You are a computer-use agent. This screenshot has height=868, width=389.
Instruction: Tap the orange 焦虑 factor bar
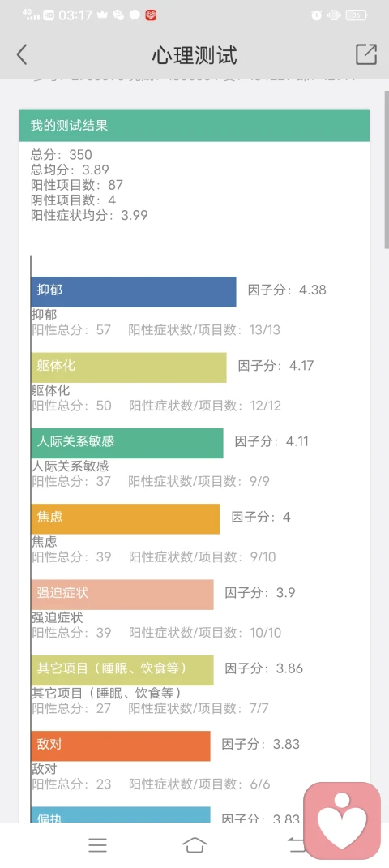[x=126, y=518]
